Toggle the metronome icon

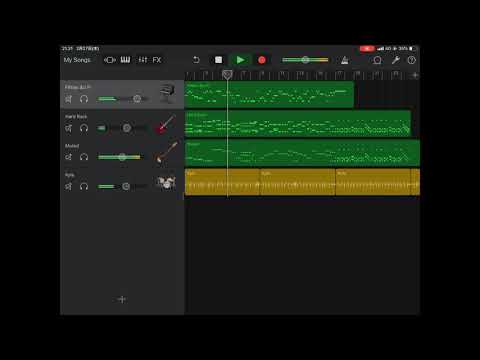pos(345,60)
